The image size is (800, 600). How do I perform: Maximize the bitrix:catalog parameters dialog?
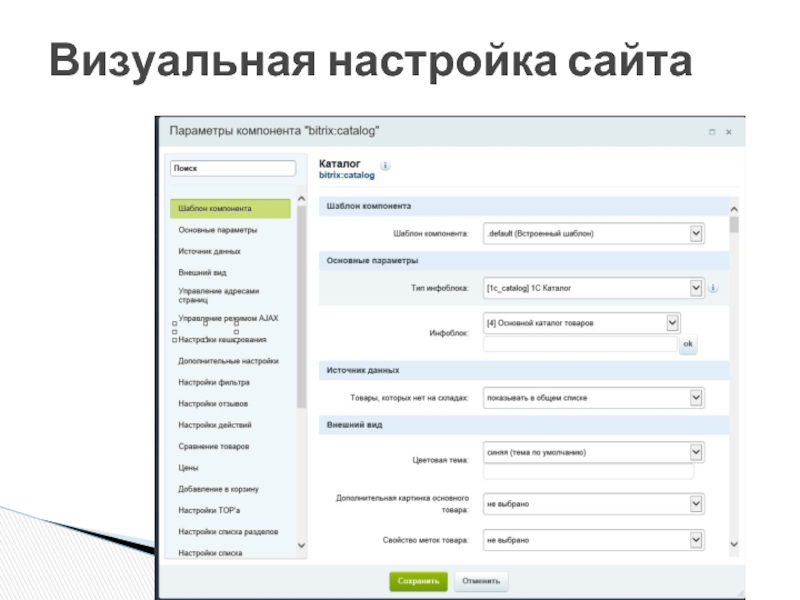click(712, 132)
